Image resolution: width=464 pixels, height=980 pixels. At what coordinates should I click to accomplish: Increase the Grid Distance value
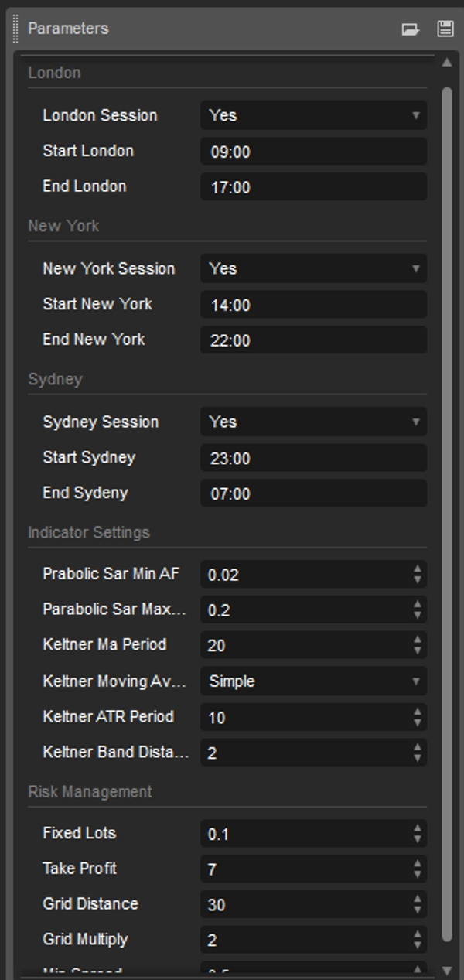(x=418, y=899)
